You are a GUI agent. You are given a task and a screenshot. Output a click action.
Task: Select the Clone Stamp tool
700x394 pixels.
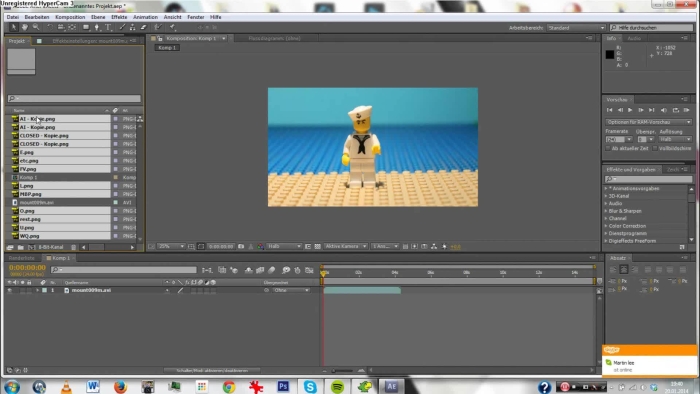[x=133, y=27]
